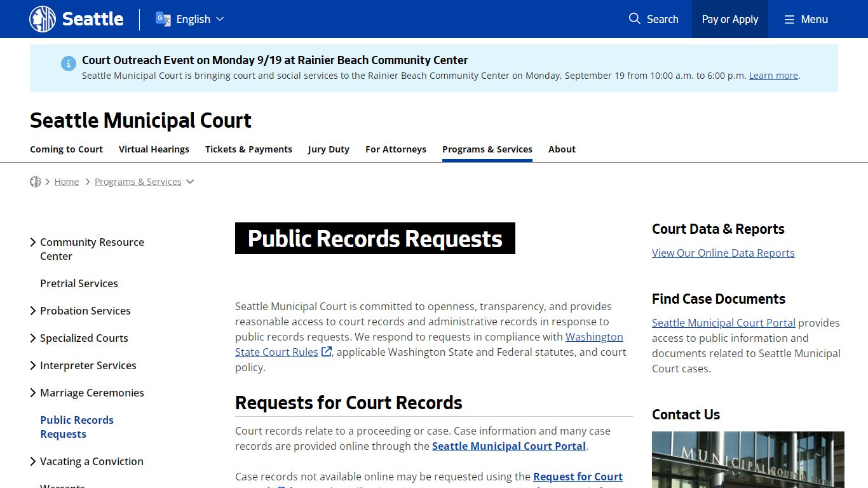Expand Interpreter Services chevron
Viewport: 868px width, 488px height.
33,365
